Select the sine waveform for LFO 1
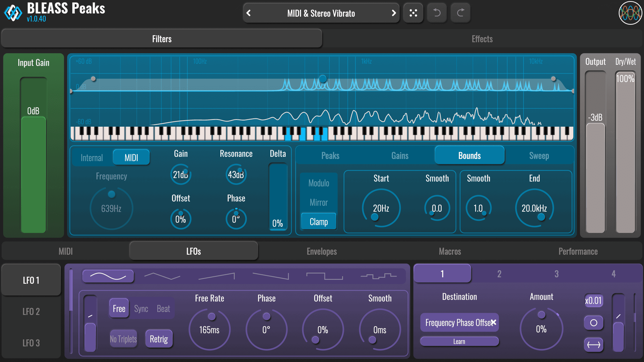 108,276
